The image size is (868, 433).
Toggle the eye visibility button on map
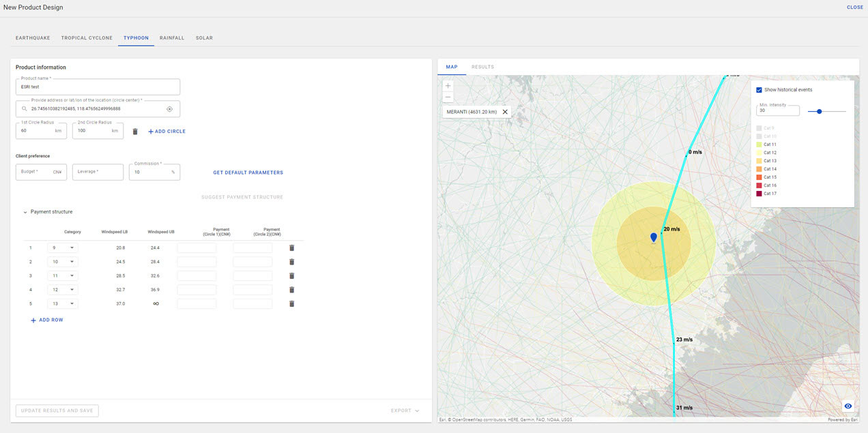848,406
